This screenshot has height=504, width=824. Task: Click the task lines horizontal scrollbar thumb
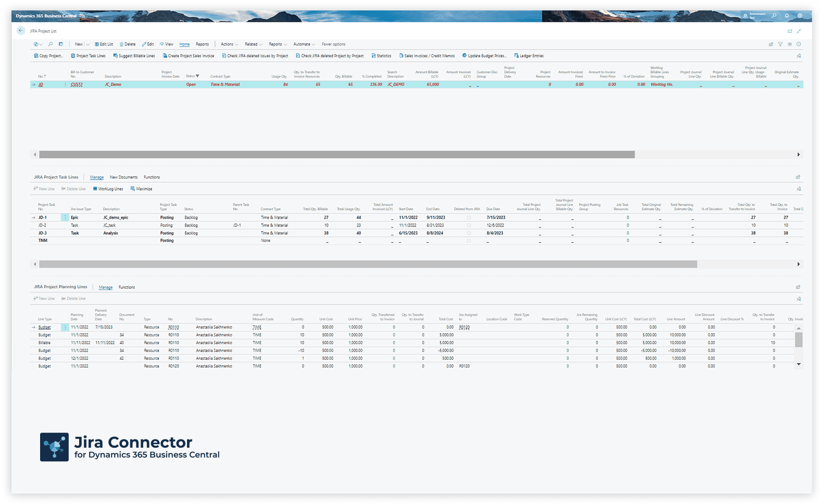(x=368, y=264)
